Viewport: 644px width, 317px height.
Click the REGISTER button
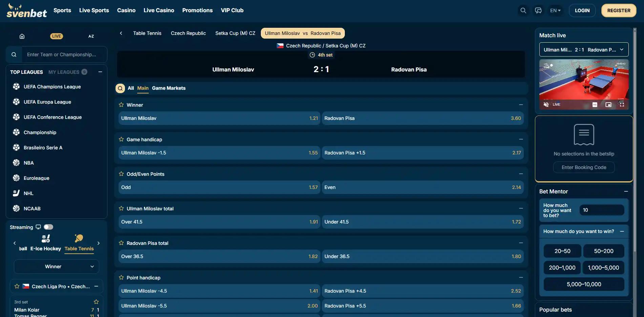coord(619,10)
